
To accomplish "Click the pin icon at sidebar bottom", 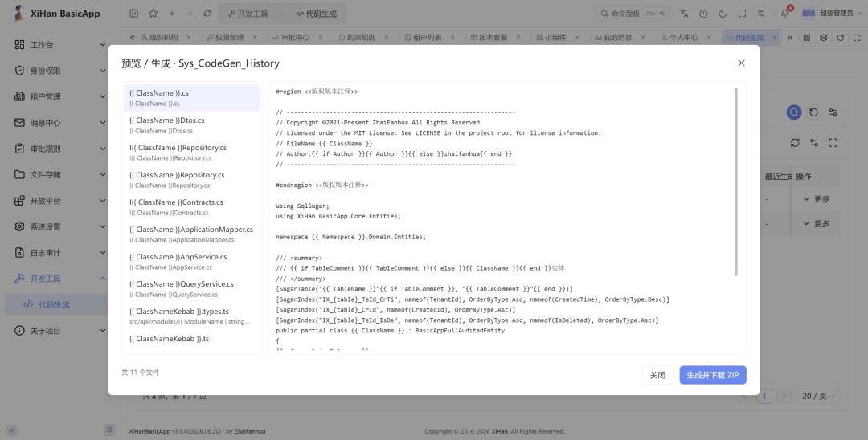I will click(109, 430).
